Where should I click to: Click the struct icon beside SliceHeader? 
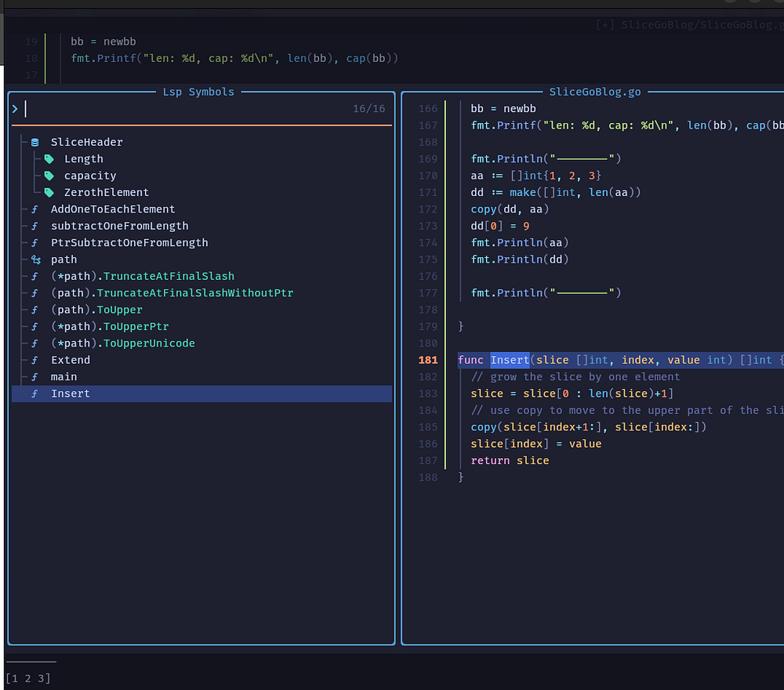point(34,142)
